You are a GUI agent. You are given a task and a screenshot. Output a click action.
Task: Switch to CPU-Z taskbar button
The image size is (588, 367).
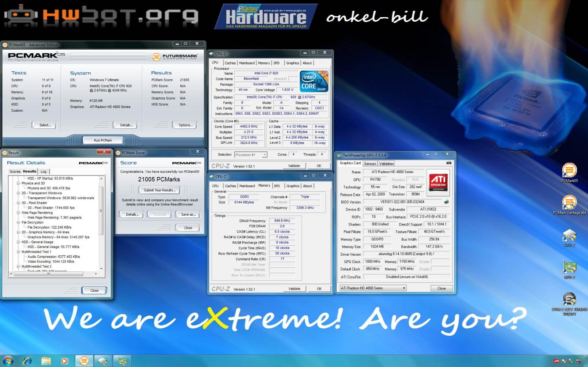(x=103, y=361)
